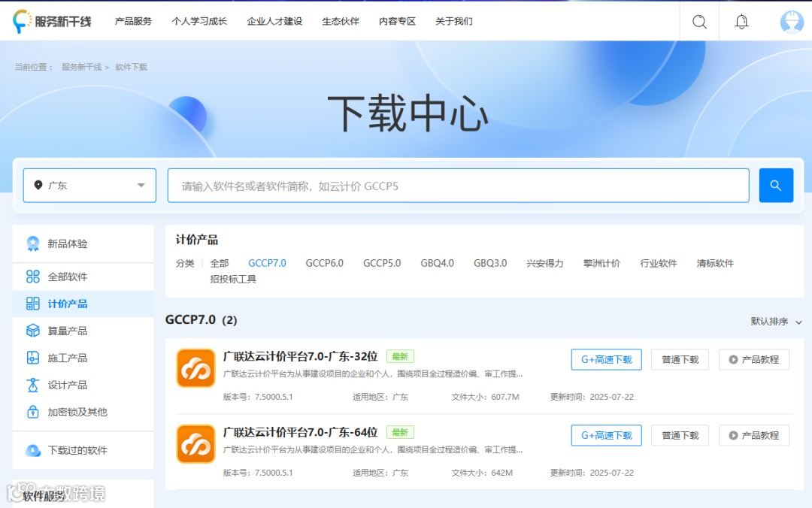The width and height of the screenshot is (812, 508).
Task: Select the 全部 category filter
Action: click(x=219, y=263)
